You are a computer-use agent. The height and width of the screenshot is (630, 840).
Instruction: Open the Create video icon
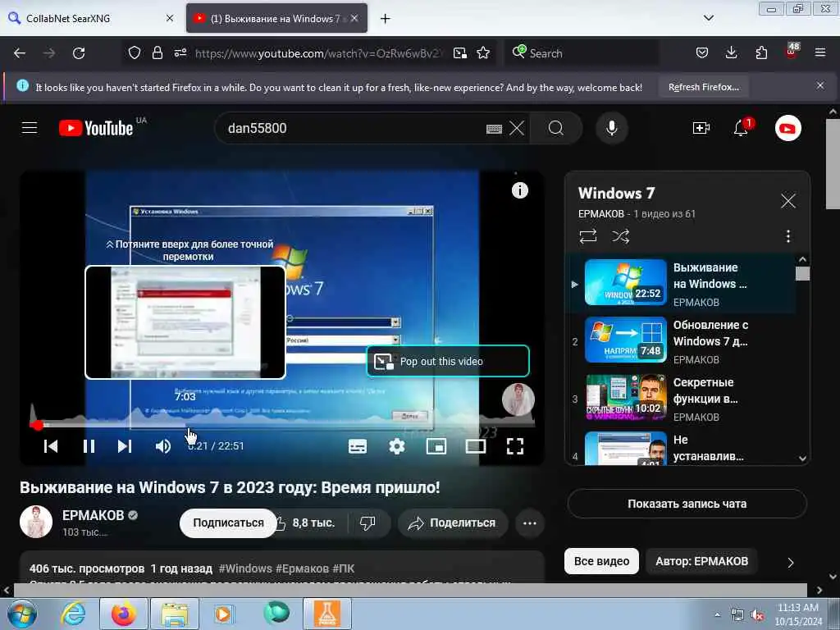pos(701,129)
